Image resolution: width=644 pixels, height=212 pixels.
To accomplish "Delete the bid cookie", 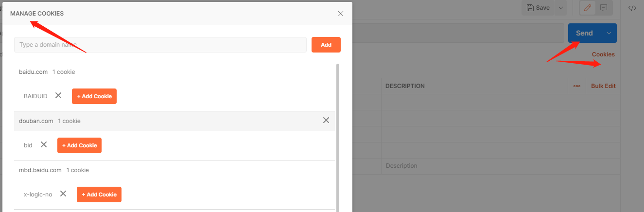I will pyautogui.click(x=44, y=145).
